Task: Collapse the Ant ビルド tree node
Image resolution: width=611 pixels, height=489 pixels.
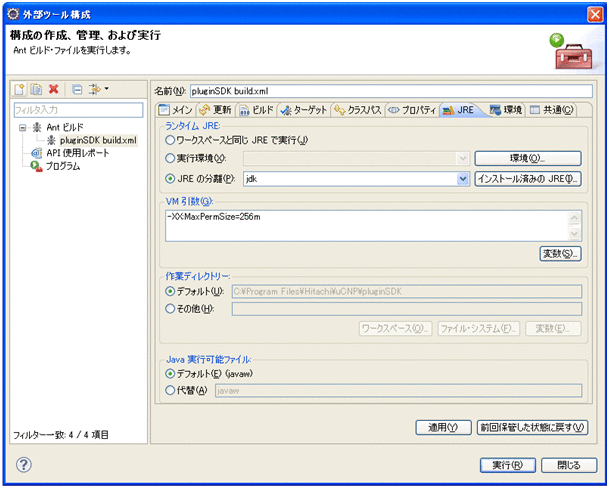Action: (x=23, y=127)
